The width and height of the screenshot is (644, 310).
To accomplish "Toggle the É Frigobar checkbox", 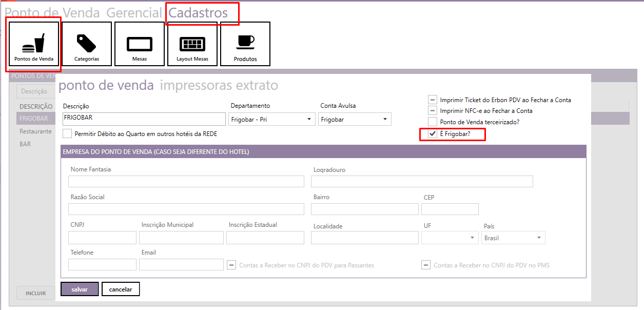I will pos(433,134).
